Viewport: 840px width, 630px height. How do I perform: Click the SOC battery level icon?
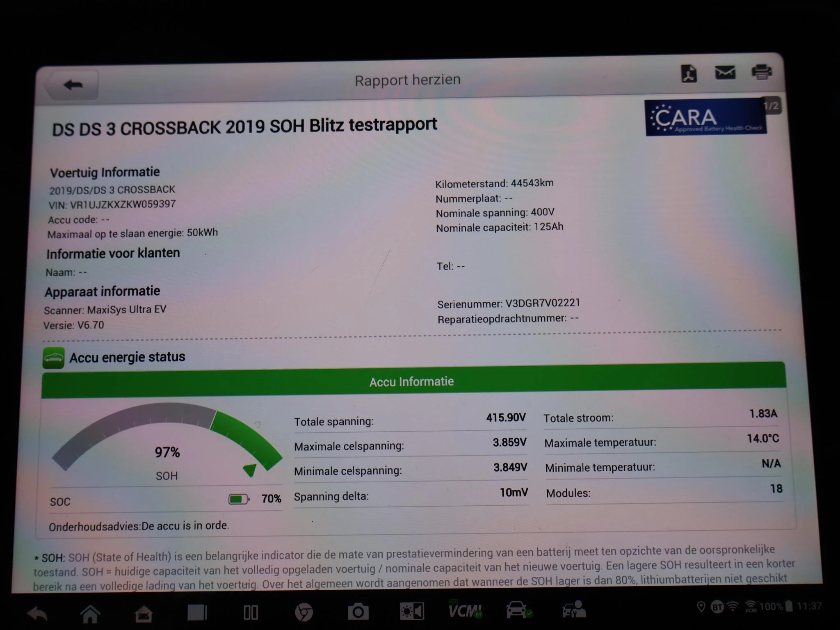(x=238, y=499)
